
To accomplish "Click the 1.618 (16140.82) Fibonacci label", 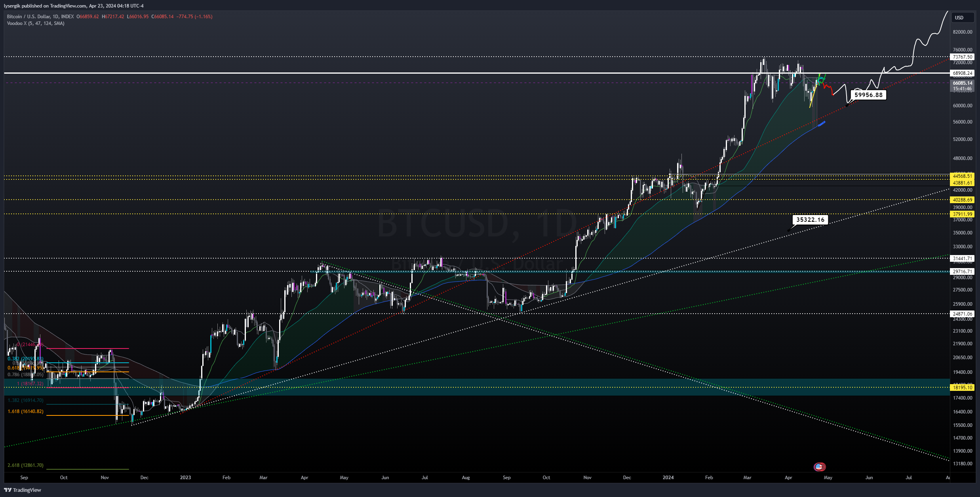I will 26,411.
